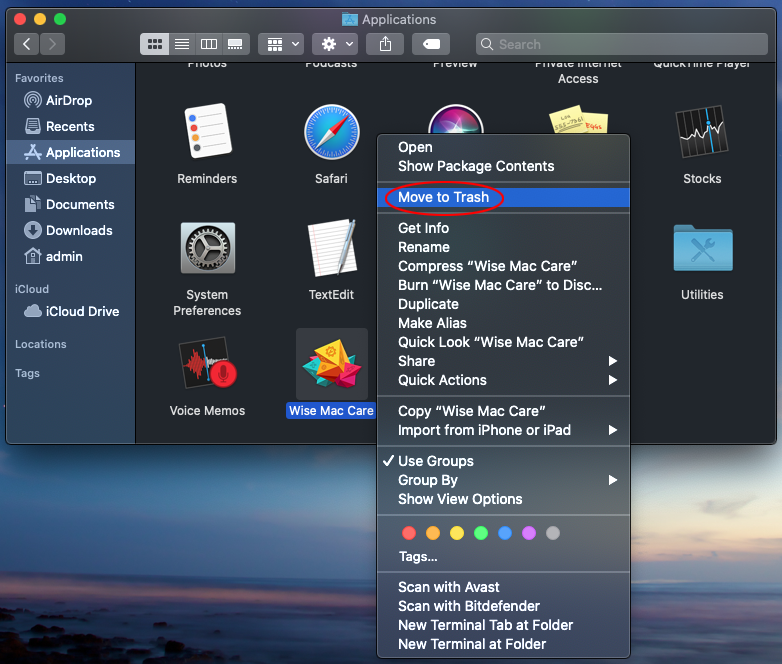This screenshot has height=664, width=782.
Task: Open the Action gear dropdown menu
Action: click(x=335, y=44)
